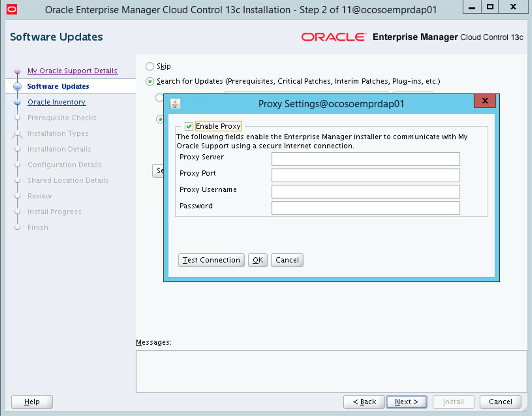This screenshot has height=416, width=532.
Task: Minimize the installer window
Action: pos(472,7)
